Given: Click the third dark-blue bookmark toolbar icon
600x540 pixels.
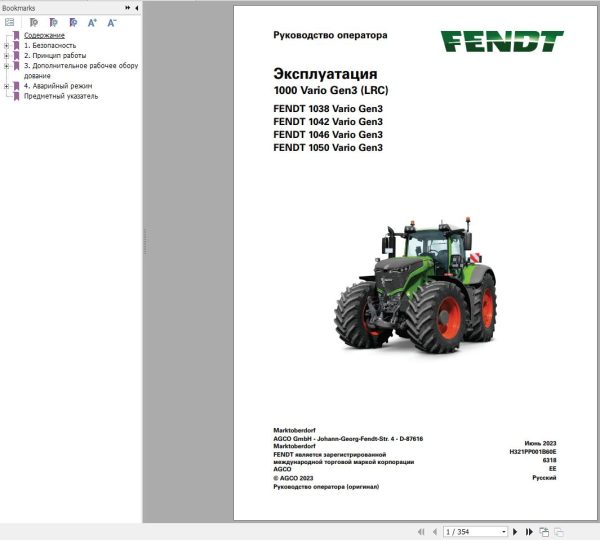Looking at the screenshot, I should pos(73,23).
